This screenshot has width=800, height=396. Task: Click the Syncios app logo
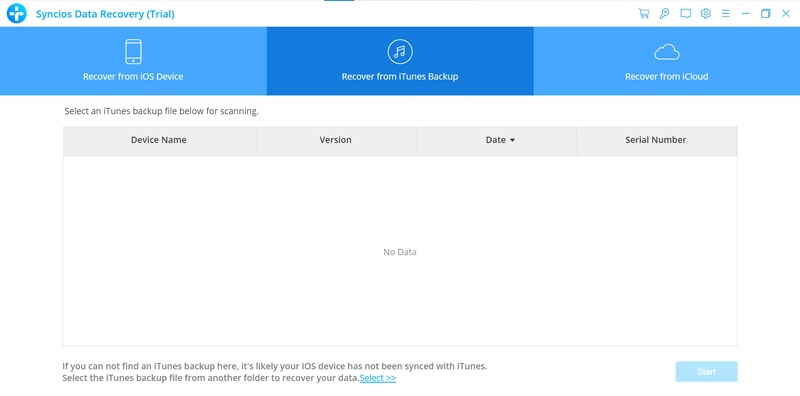(16, 14)
